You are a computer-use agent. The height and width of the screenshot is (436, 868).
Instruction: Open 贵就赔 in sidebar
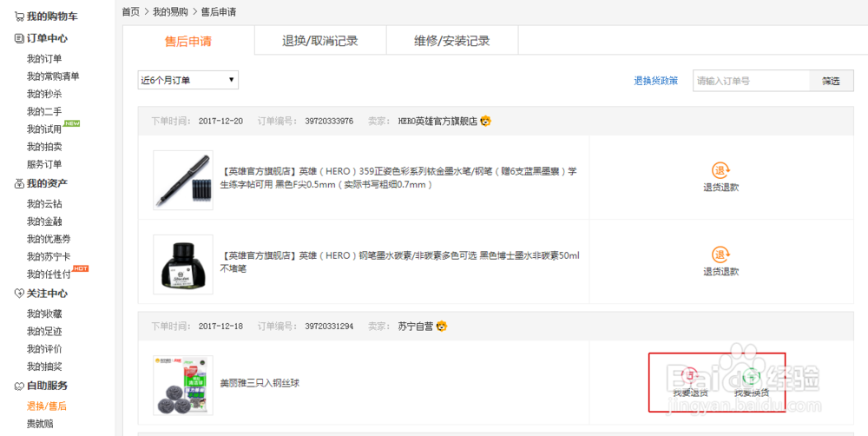(40, 425)
